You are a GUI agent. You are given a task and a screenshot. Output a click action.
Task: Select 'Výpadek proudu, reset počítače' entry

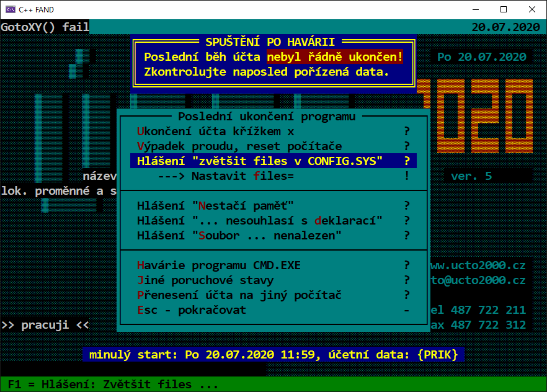pyautogui.click(x=239, y=146)
